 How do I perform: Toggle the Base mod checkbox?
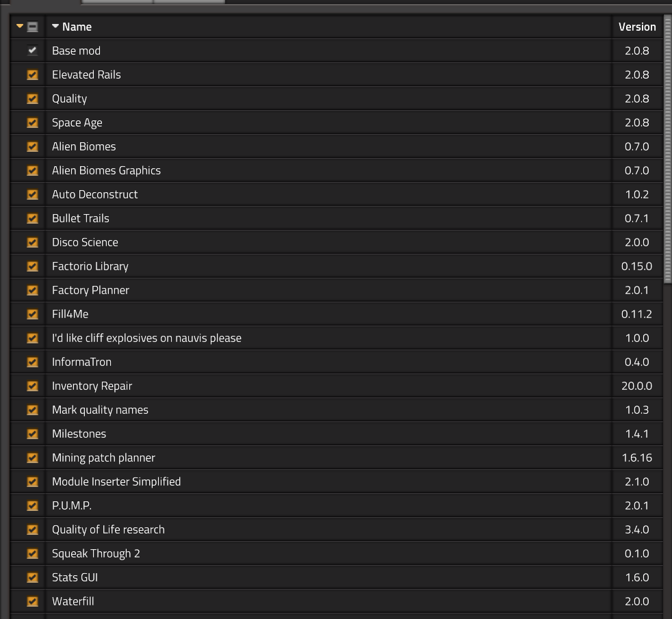33,51
